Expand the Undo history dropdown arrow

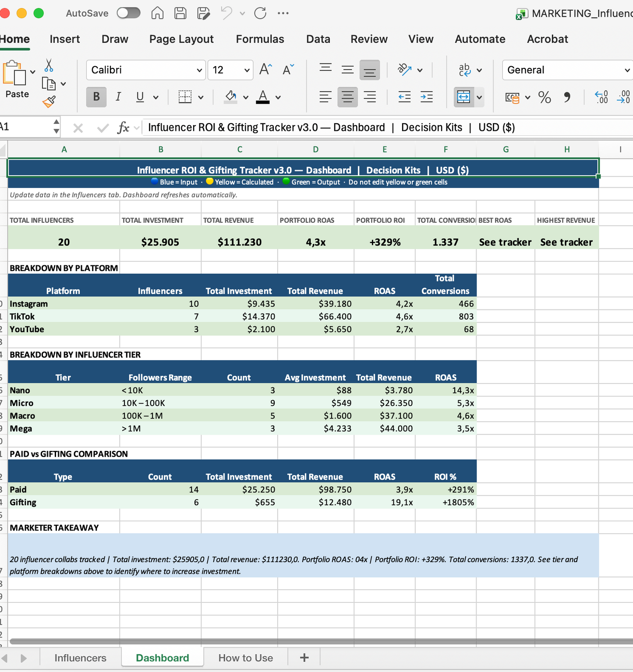click(x=242, y=14)
